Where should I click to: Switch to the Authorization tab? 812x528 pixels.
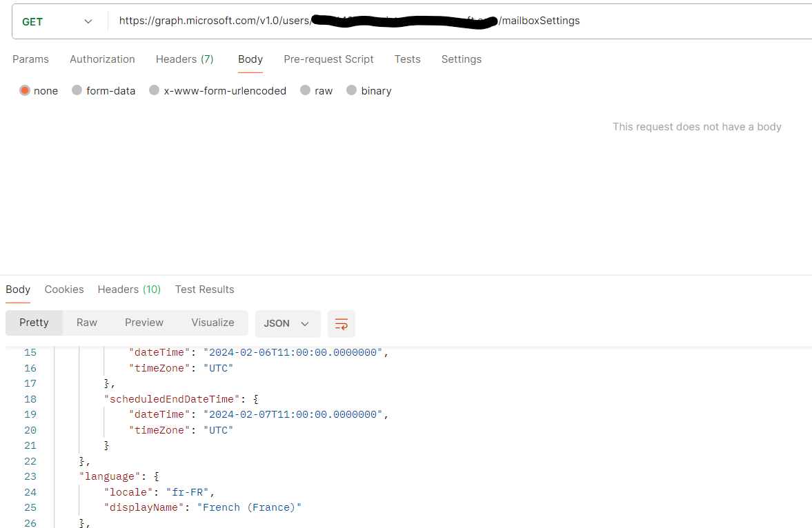tap(102, 59)
